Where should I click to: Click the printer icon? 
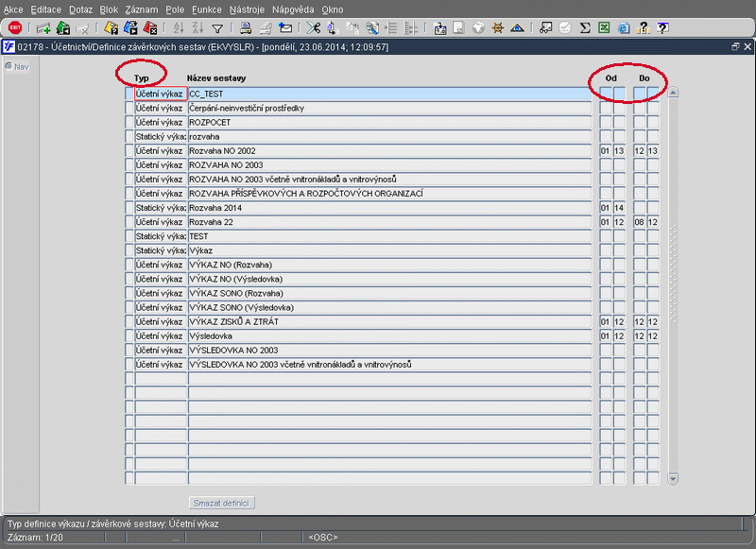click(246, 28)
